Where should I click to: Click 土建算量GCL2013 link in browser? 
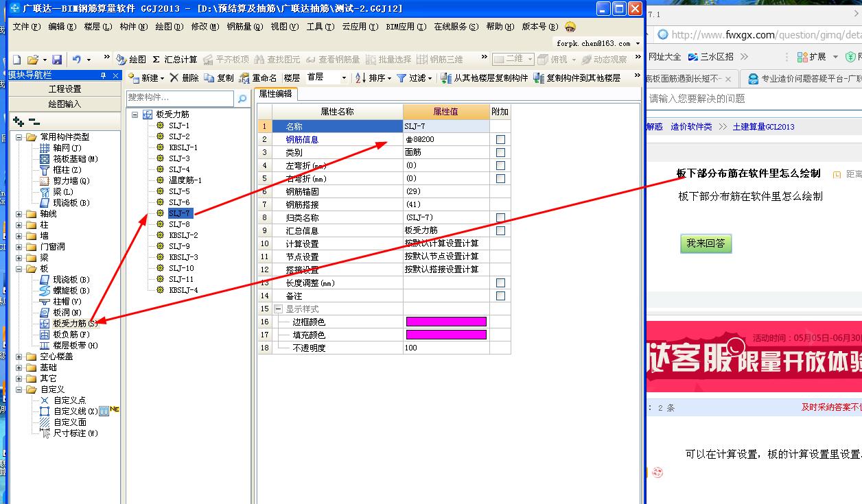coord(764,127)
